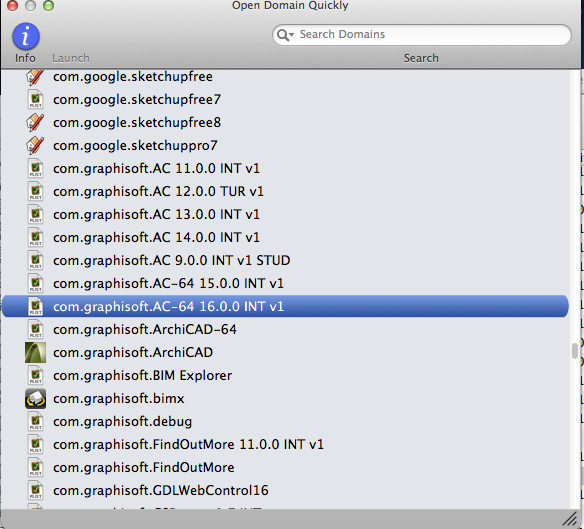Screen dimensions: 584x529
Task: Select com.graphisoft.ArchiCAD domain text
Action: pos(133,353)
